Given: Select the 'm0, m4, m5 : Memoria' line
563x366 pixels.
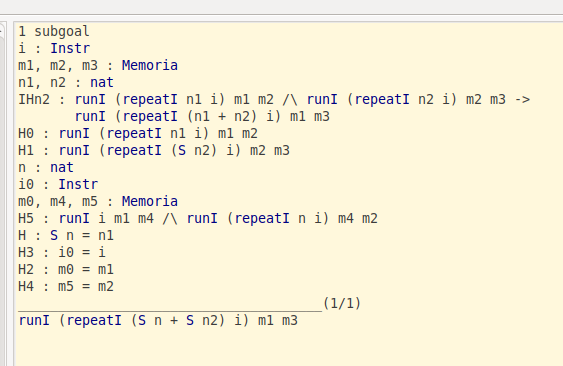Looking at the screenshot, I should pyautogui.click(x=98, y=201).
